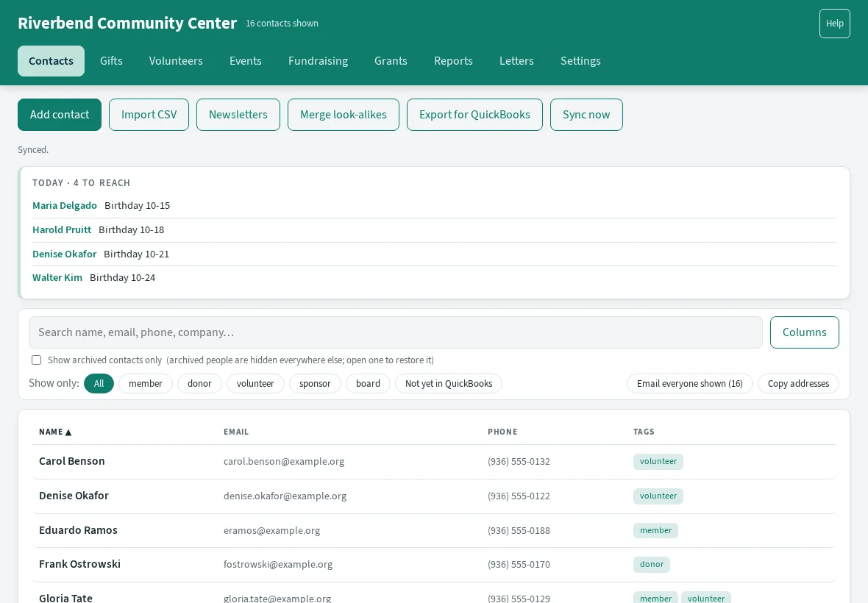Click Export for QuickBooks

coord(474,115)
